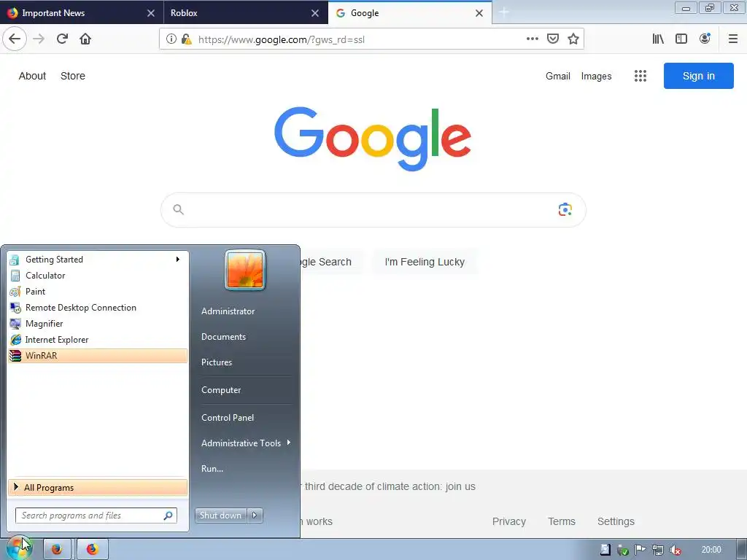Image resolution: width=747 pixels, height=560 pixels.
Task: Click the address bar URL
Action: click(x=281, y=39)
